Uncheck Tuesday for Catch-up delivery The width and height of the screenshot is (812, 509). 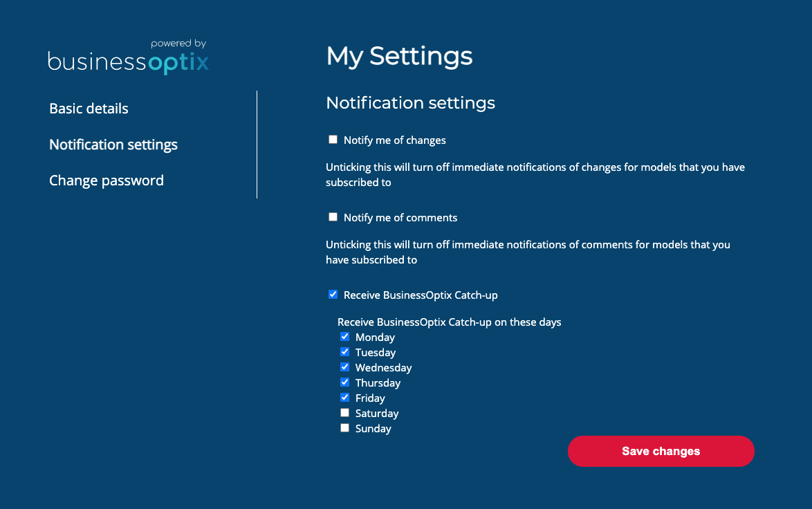(x=344, y=352)
